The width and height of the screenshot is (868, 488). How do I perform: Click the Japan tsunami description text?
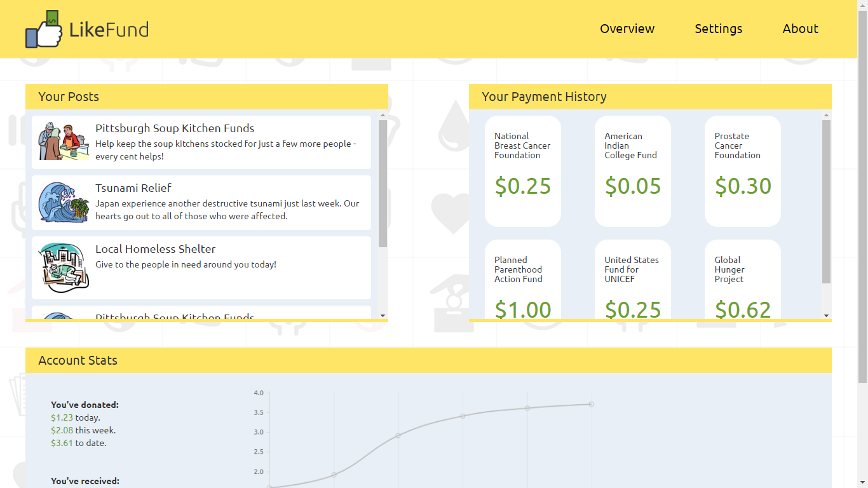click(x=227, y=210)
